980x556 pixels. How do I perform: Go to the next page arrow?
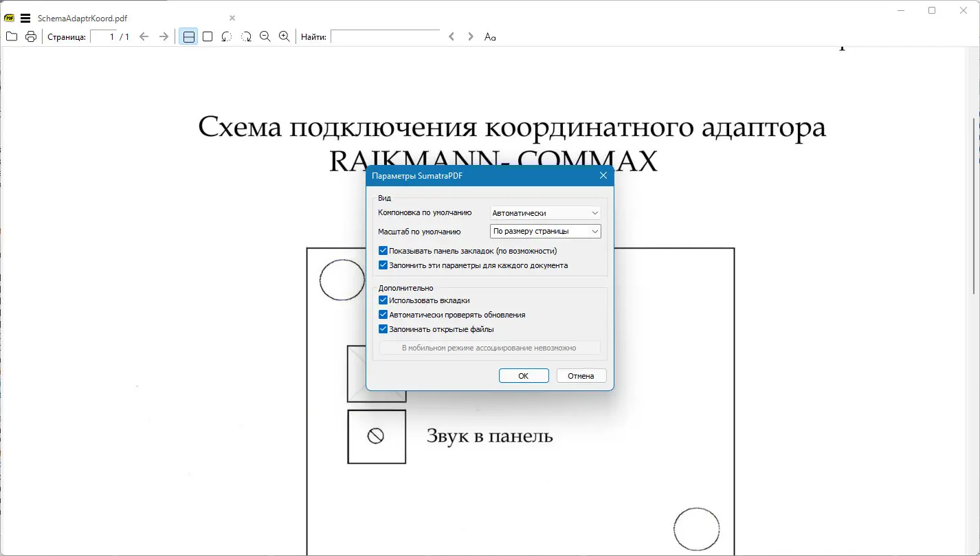pos(164,36)
